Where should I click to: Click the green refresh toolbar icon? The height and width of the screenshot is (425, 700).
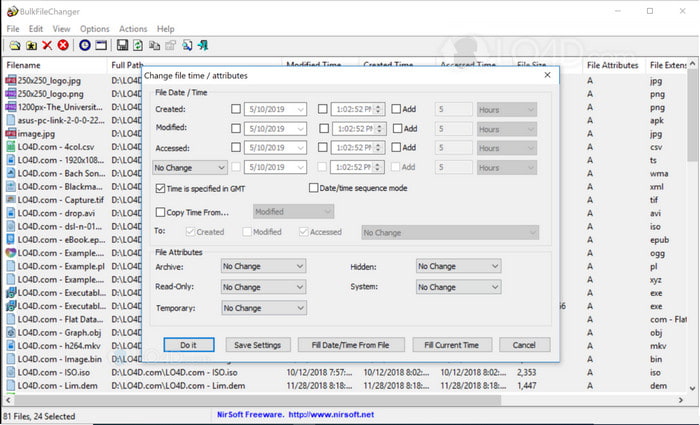(x=138, y=45)
